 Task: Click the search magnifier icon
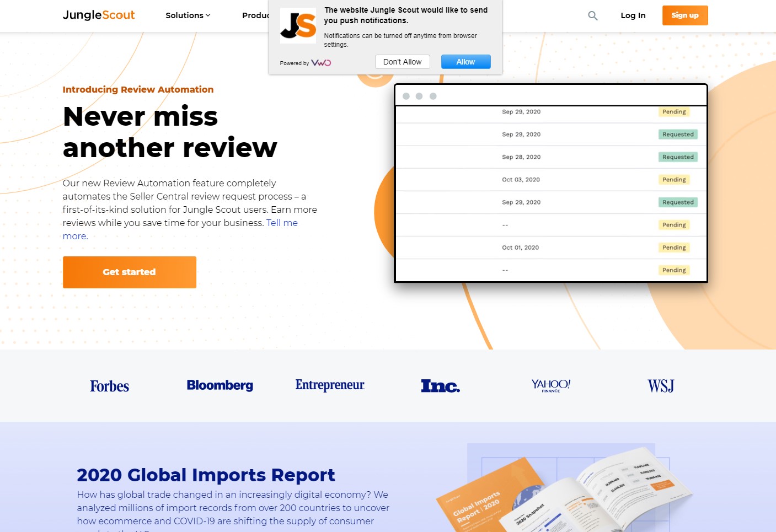click(593, 15)
